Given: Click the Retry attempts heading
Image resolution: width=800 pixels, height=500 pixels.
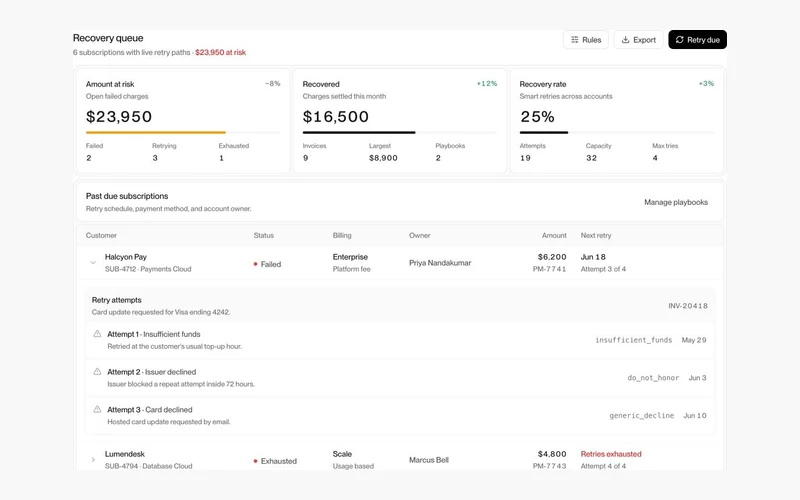Looking at the screenshot, I should tap(116, 300).
